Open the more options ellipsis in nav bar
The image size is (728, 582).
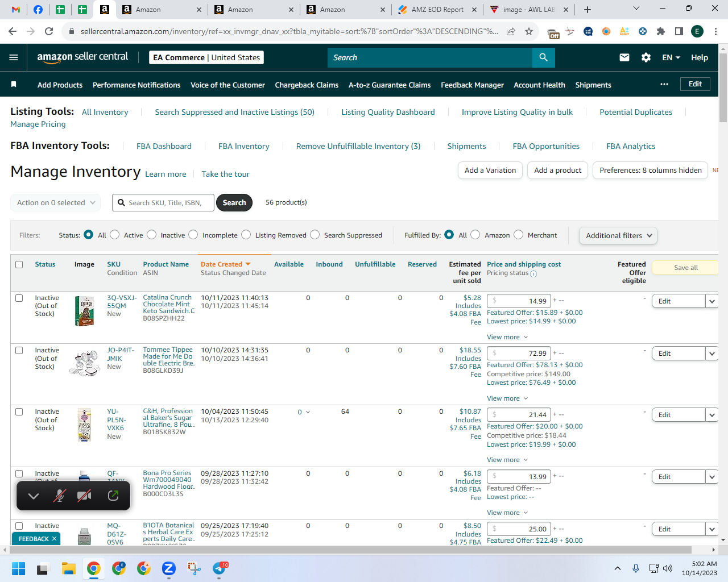[664, 84]
